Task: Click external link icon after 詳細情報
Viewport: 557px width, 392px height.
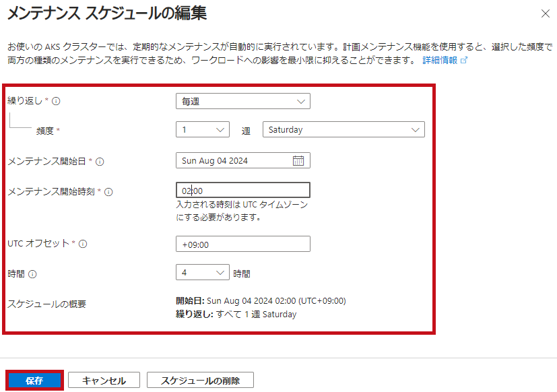Action: 463,61
